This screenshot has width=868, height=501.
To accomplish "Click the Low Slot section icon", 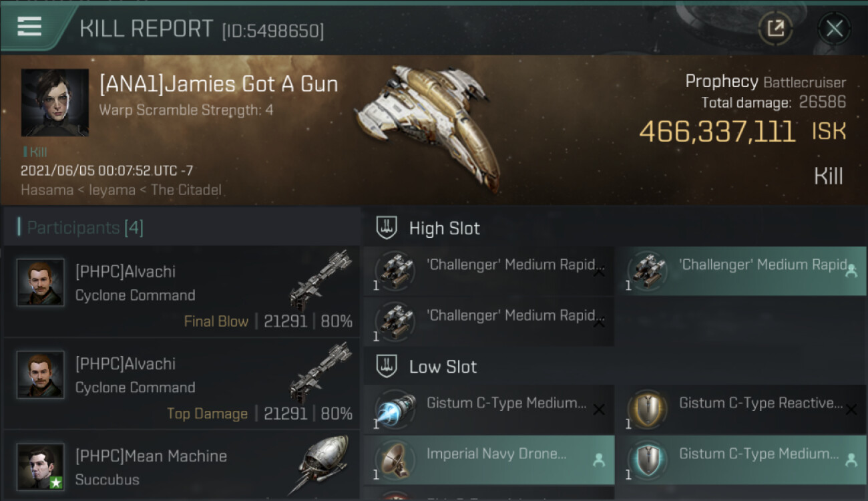I will (x=387, y=366).
